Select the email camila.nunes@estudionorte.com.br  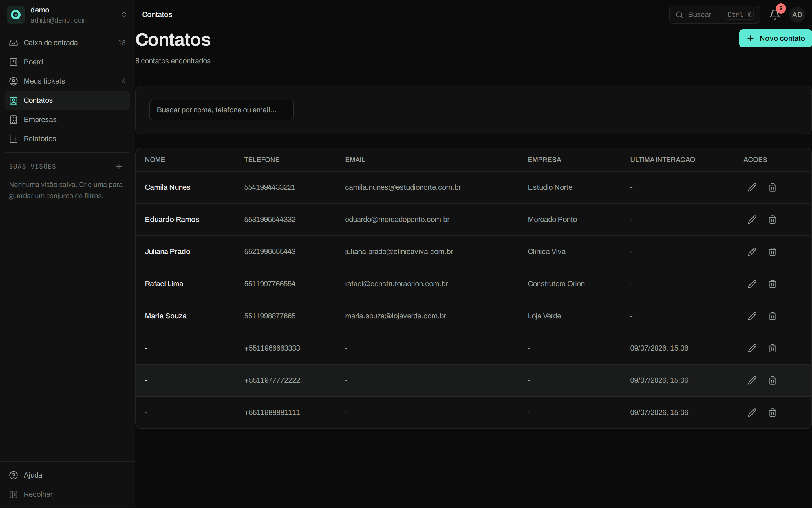click(x=403, y=187)
